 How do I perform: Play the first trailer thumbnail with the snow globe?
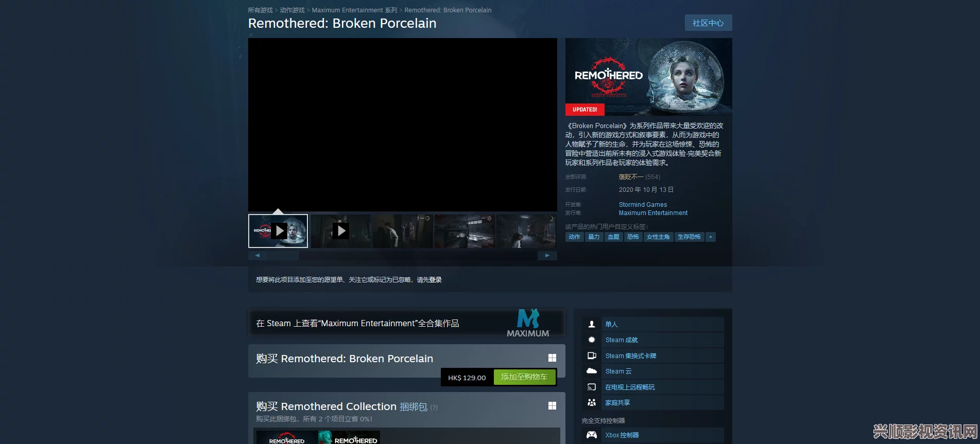pos(278,231)
